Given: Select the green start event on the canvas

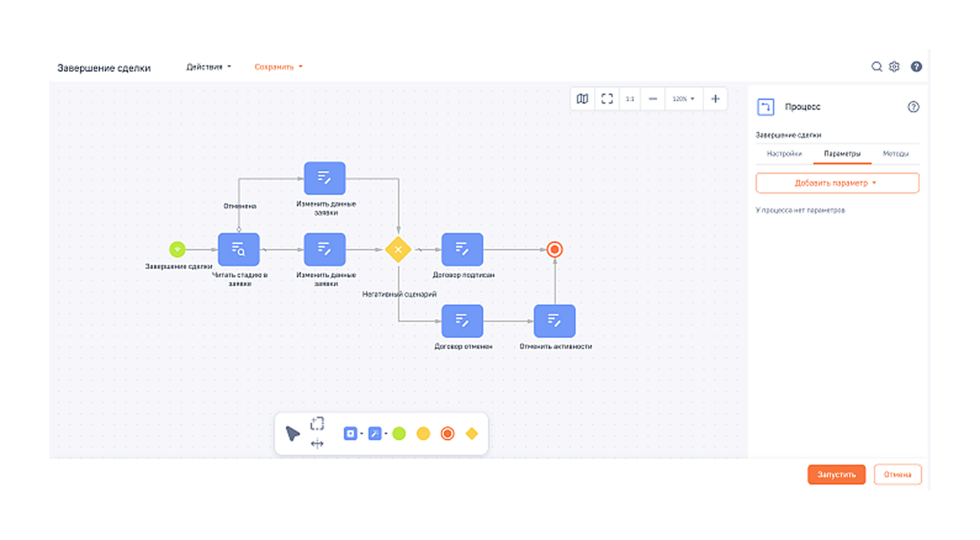Looking at the screenshot, I should tap(178, 249).
